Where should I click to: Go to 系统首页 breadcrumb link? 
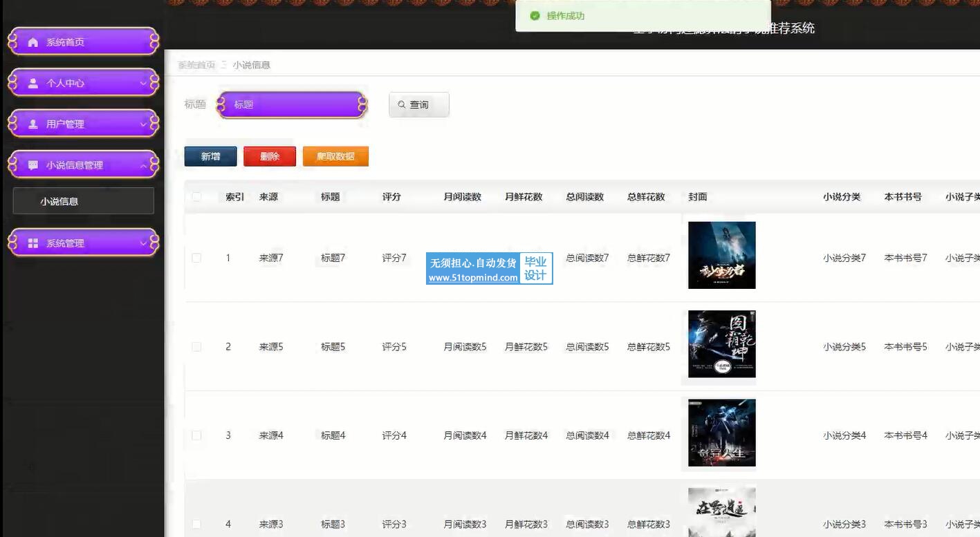196,65
